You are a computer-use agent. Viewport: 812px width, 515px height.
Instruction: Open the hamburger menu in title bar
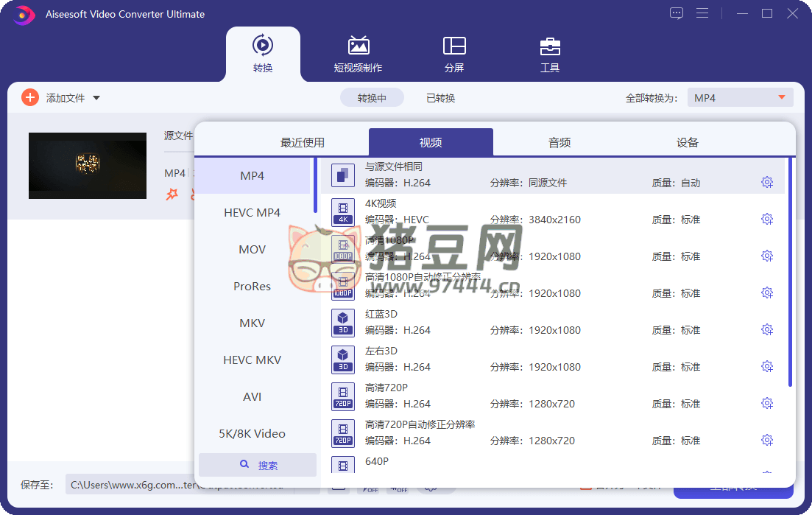(702, 13)
